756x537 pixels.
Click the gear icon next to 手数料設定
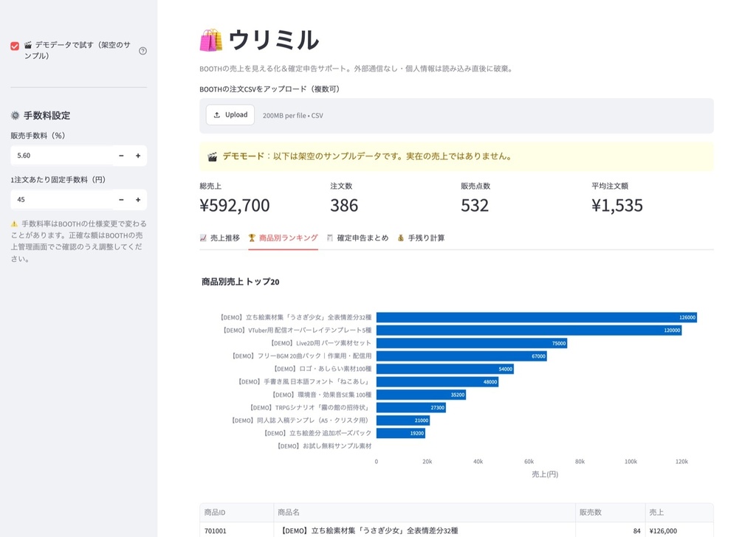point(16,116)
